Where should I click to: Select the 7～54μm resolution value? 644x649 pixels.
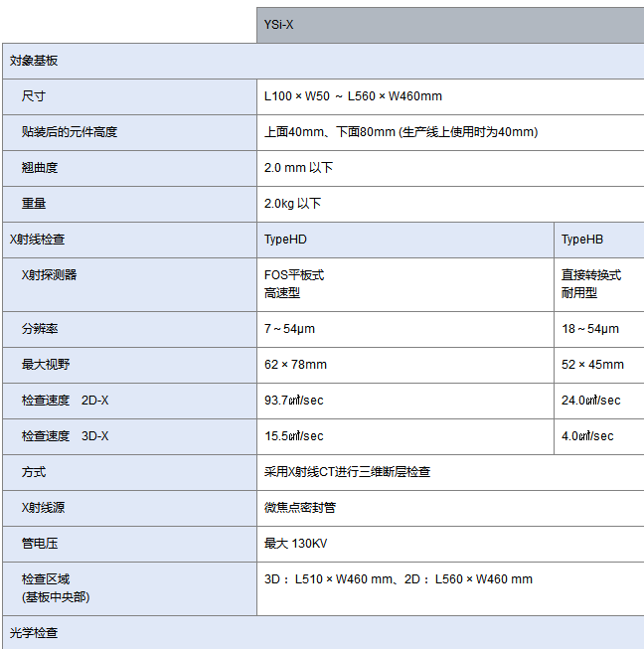point(289,329)
